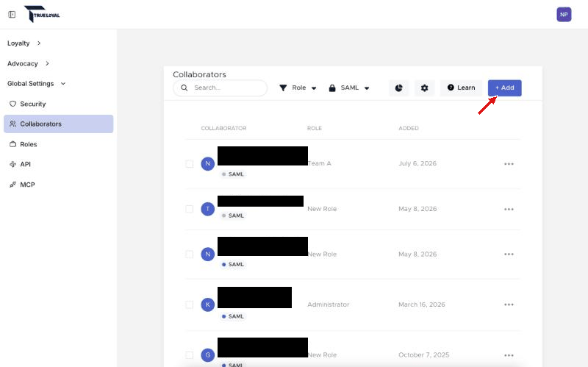Open Loyalty in the sidebar
This screenshot has width=588, height=367.
click(18, 43)
